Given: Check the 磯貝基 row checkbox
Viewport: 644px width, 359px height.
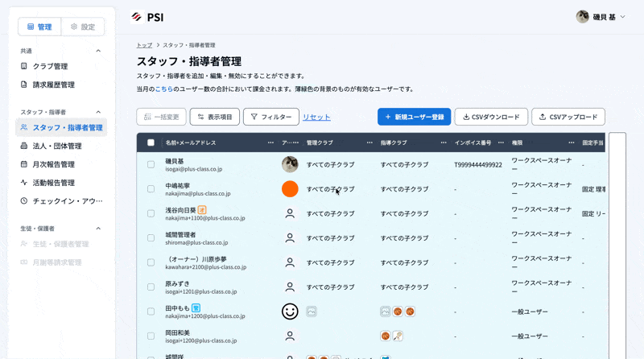Looking at the screenshot, I should 151,164.
